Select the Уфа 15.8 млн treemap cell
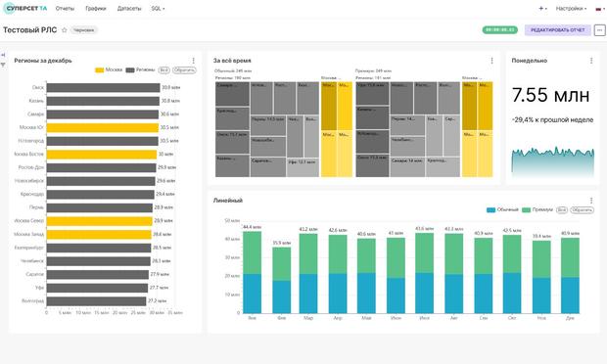The width and height of the screenshot is (607, 364). tap(372, 93)
